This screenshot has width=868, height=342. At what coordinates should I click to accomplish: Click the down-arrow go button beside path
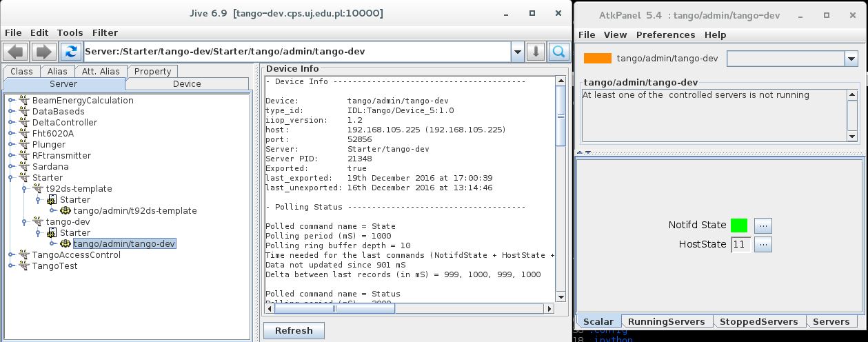pyautogui.click(x=536, y=51)
